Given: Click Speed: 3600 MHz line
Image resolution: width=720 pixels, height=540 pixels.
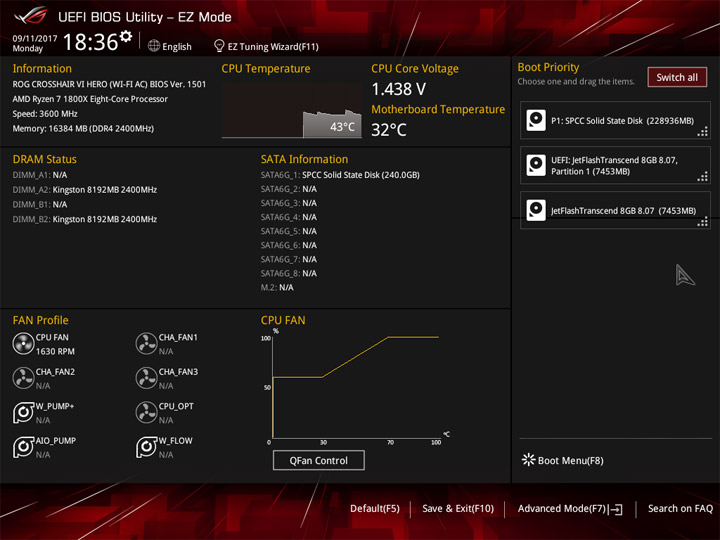Looking at the screenshot, I should coord(45,113).
